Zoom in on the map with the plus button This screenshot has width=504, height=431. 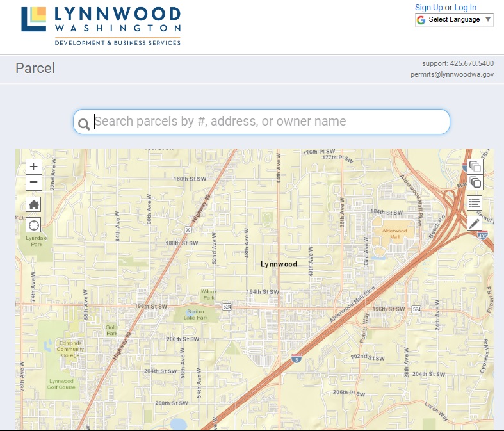coord(34,167)
